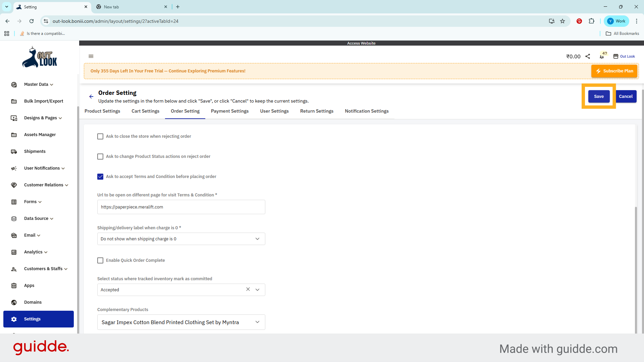Click the Designs & Pages icon
The height and width of the screenshot is (362, 644).
tap(14, 118)
